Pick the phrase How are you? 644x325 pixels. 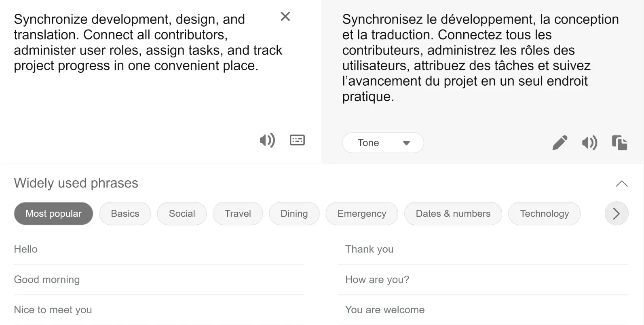click(377, 279)
